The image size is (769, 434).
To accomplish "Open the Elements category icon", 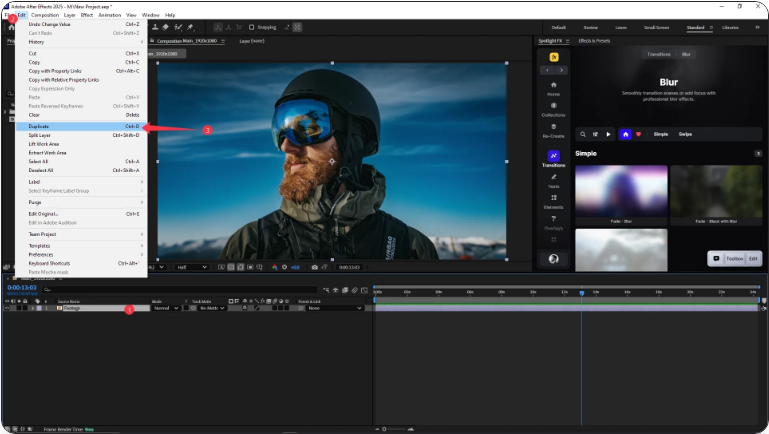I will 553,199.
